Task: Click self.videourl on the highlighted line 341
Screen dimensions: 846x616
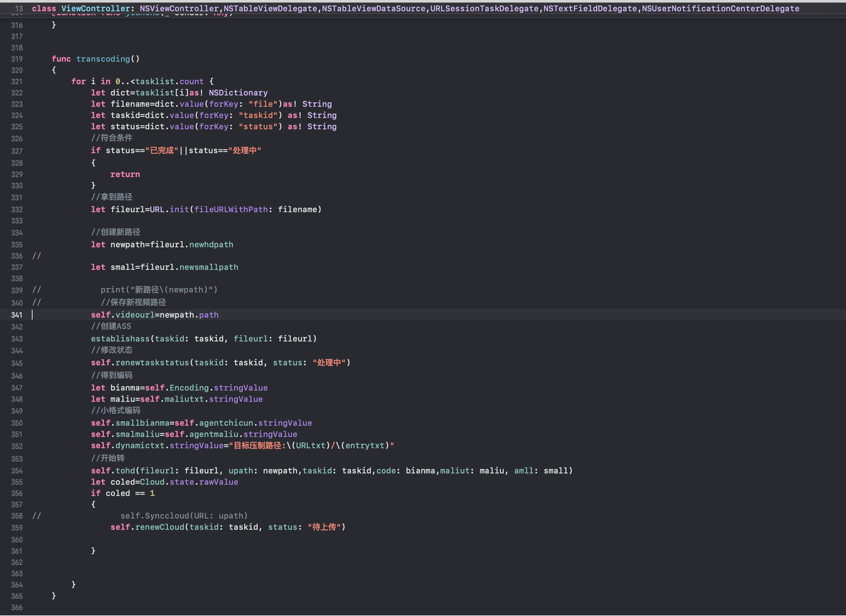Action: pos(123,315)
